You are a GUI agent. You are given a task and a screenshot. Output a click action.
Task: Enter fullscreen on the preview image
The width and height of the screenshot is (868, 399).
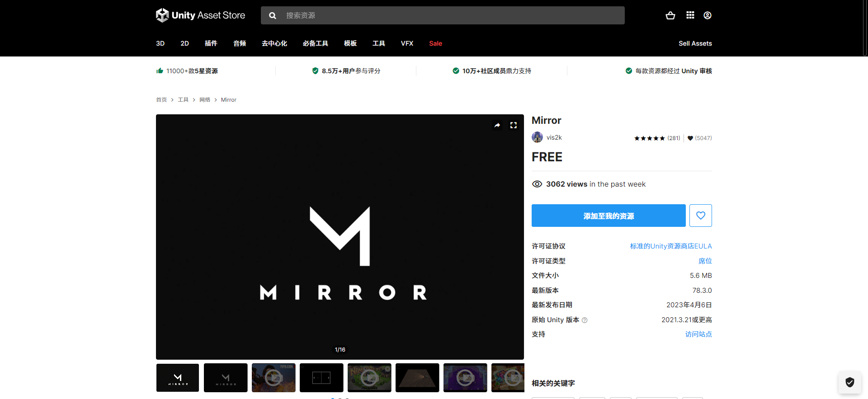pyautogui.click(x=514, y=125)
